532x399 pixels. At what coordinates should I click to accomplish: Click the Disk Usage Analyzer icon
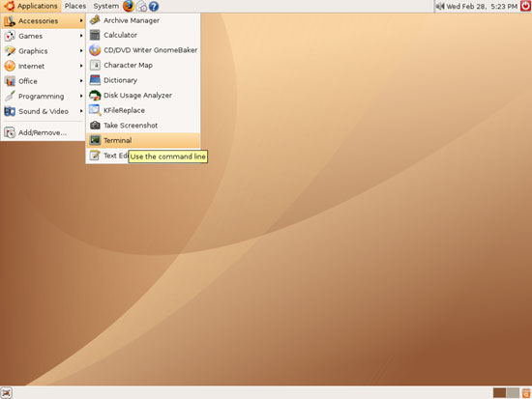pyautogui.click(x=95, y=96)
